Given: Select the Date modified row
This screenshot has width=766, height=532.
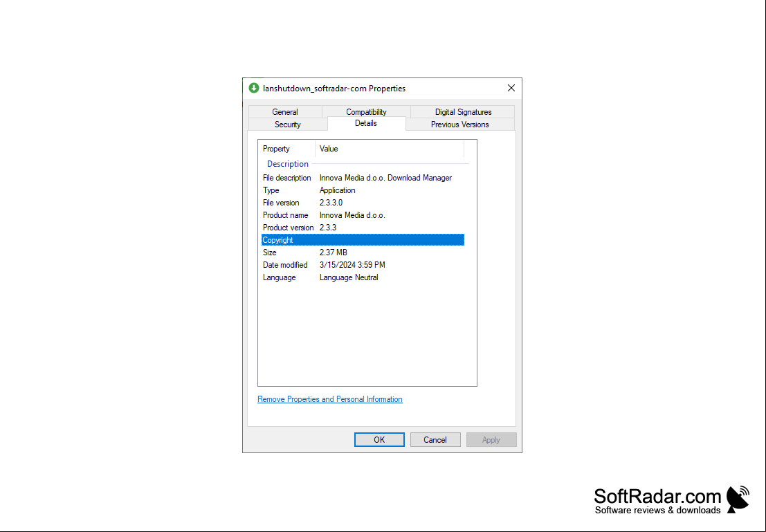Looking at the screenshot, I should coord(363,265).
